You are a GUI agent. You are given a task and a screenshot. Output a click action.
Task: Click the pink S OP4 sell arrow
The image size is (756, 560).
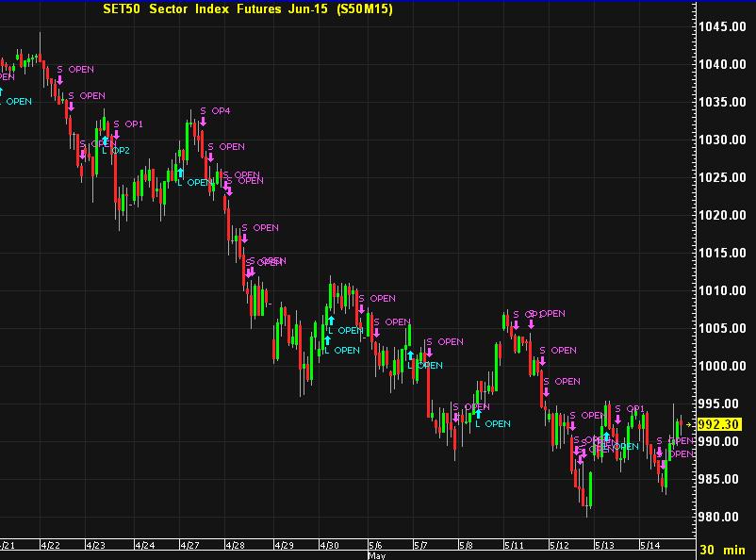click(203, 122)
